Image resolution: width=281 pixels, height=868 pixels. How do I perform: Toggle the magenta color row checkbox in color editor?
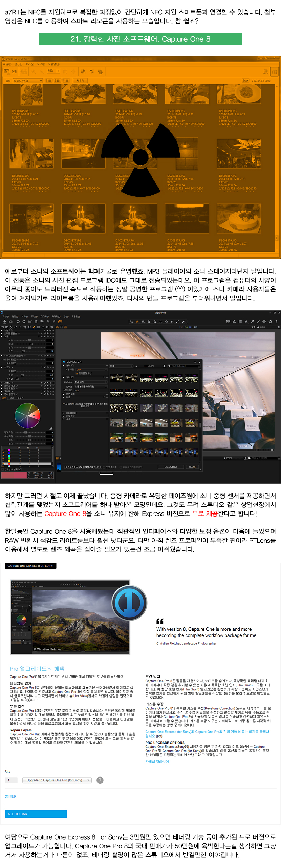point(4,450)
